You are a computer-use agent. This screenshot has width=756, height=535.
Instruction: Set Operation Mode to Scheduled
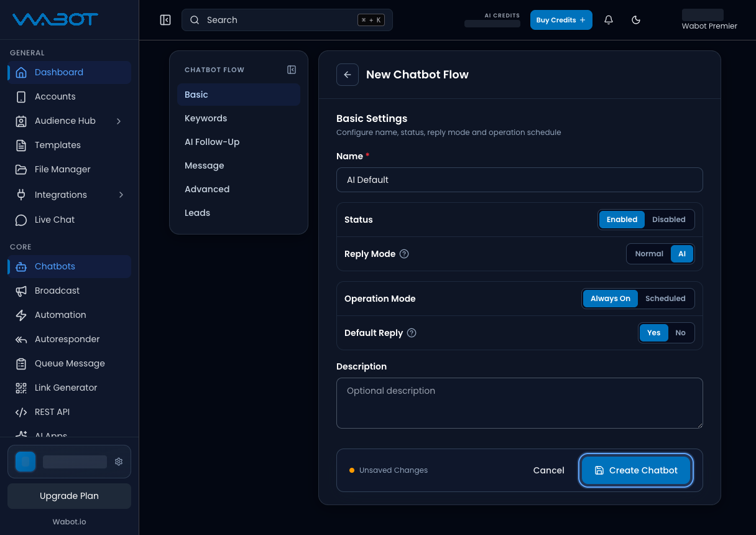tap(665, 299)
